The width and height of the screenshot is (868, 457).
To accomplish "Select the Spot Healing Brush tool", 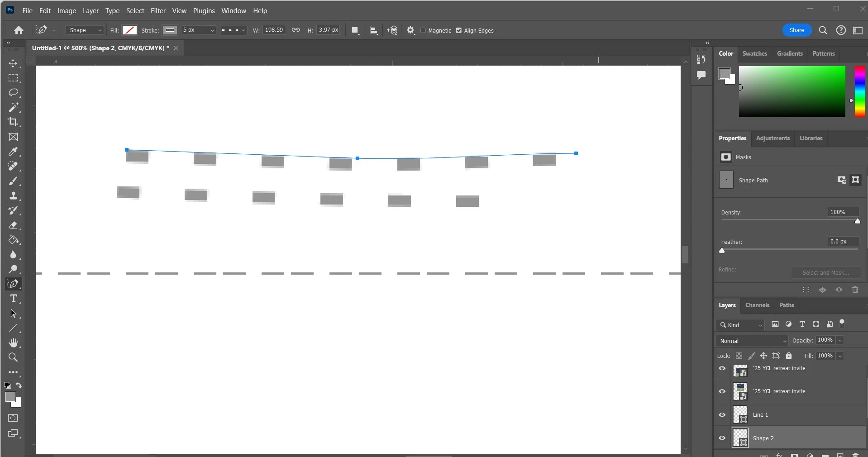I will click(x=13, y=166).
